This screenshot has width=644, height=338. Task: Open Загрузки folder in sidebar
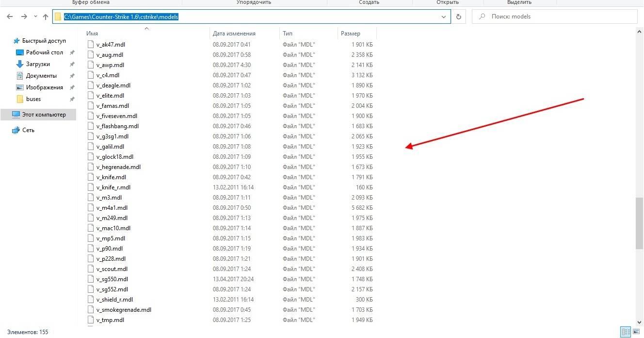pos(38,64)
